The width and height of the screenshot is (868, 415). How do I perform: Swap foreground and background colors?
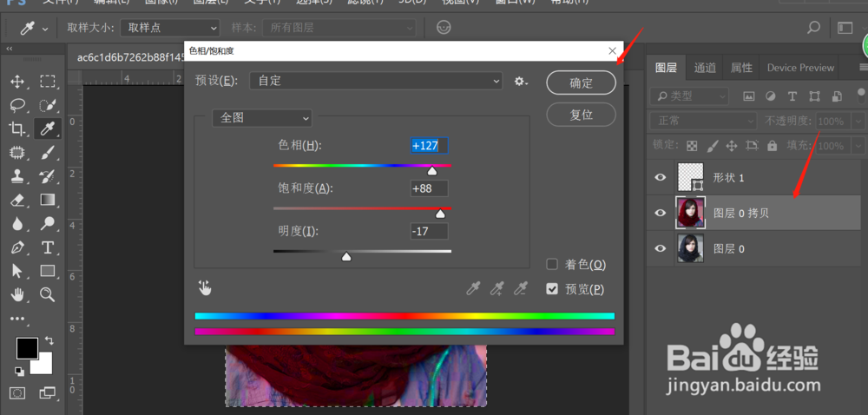pos(49,340)
